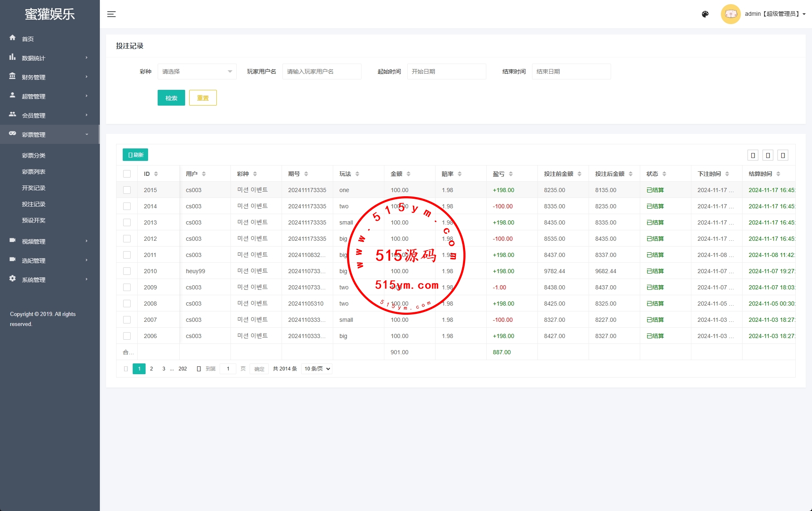This screenshot has width=812, height=511.
Task: Open the theme color palette icon
Action: 705,14
